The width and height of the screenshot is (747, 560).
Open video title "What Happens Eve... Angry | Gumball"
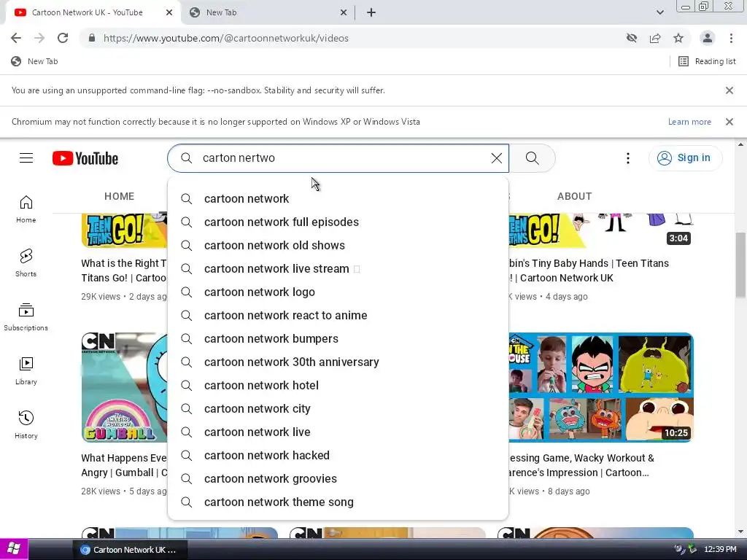click(x=124, y=465)
